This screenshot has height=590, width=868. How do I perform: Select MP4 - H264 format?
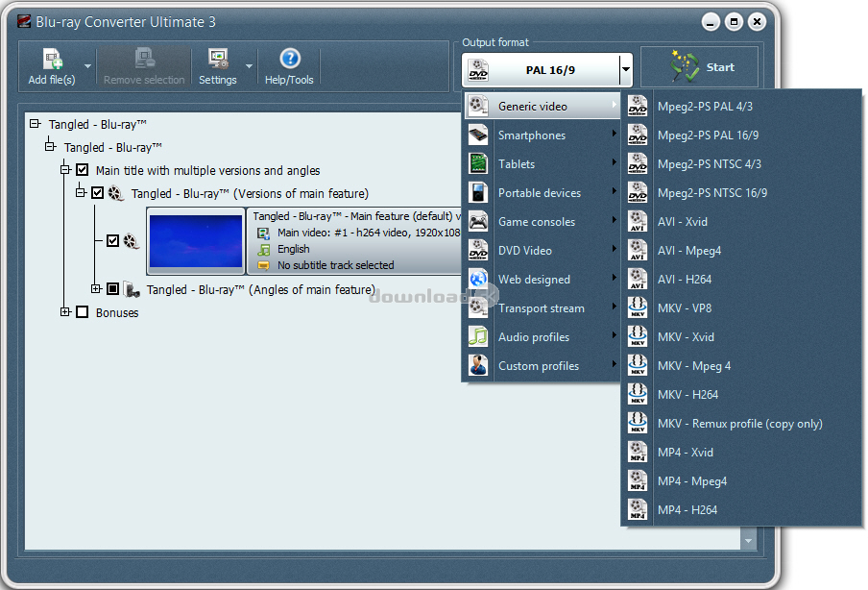tap(687, 510)
